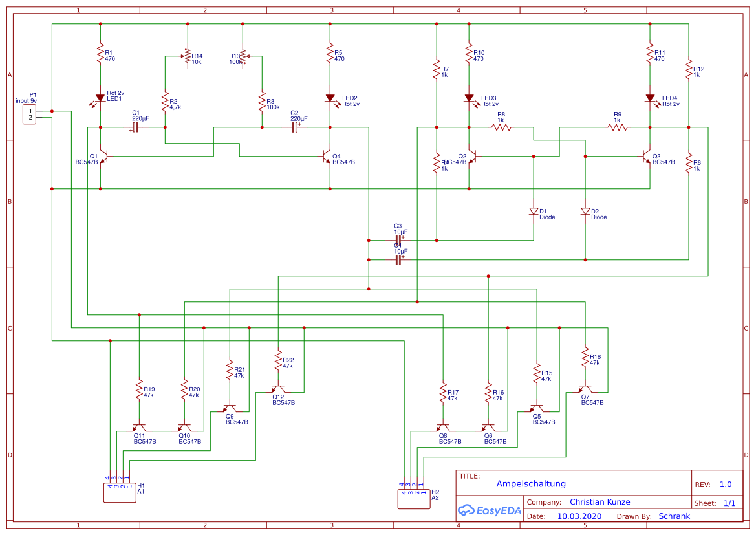
Task: Select LED1 red diode symbol
Action: (x=100, y=98)
